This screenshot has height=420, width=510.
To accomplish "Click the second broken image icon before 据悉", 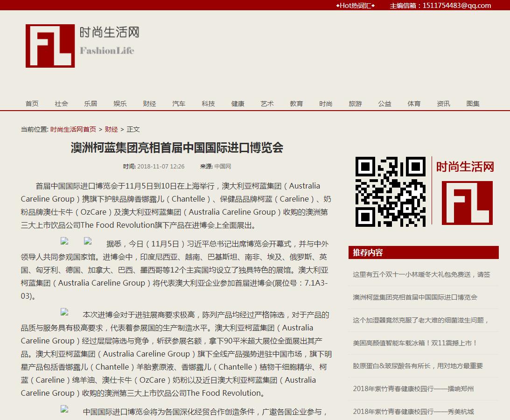I will coord(88,241).
